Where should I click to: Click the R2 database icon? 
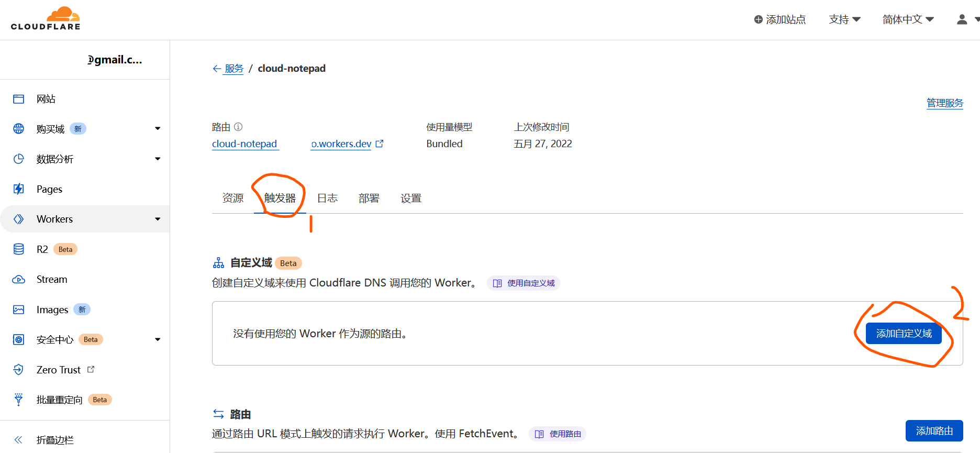point(19,249)
